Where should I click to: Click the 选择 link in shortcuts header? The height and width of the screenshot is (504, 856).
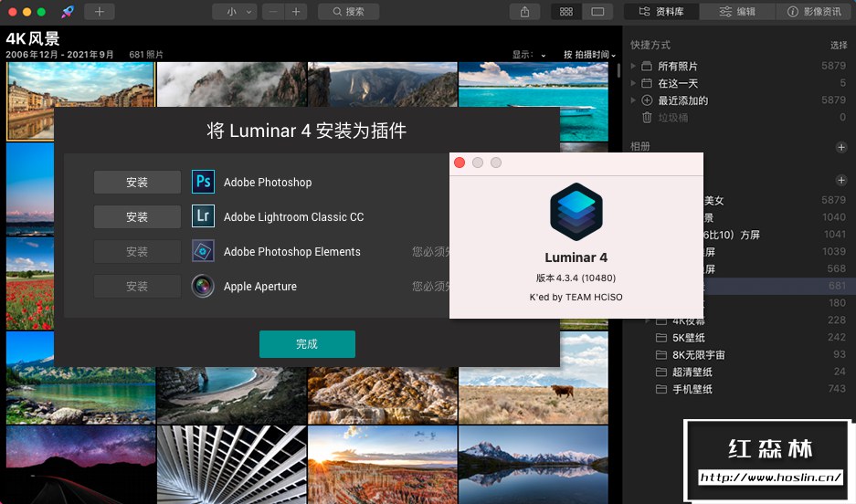pos(839,46)
